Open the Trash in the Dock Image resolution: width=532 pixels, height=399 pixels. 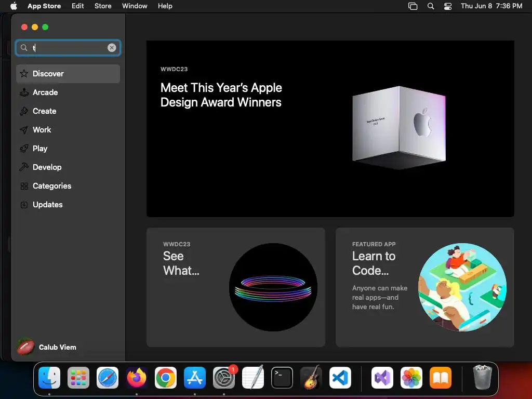pos(482,377)
